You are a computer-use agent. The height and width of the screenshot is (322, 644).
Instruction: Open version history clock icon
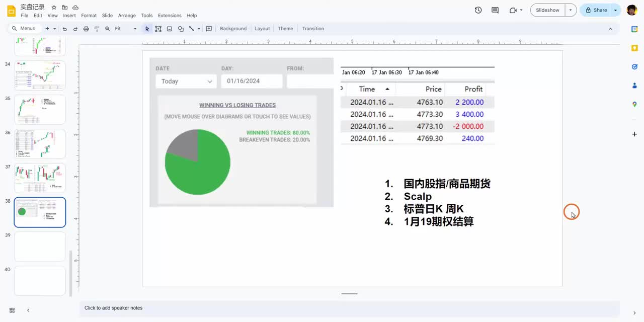(x=478, y=10)
